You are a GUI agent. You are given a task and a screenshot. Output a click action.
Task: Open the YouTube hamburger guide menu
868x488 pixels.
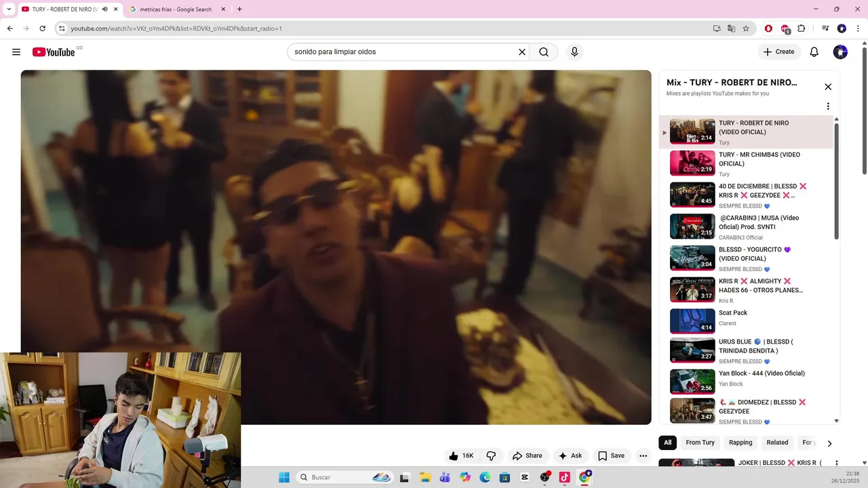click(x=16, y=52)
